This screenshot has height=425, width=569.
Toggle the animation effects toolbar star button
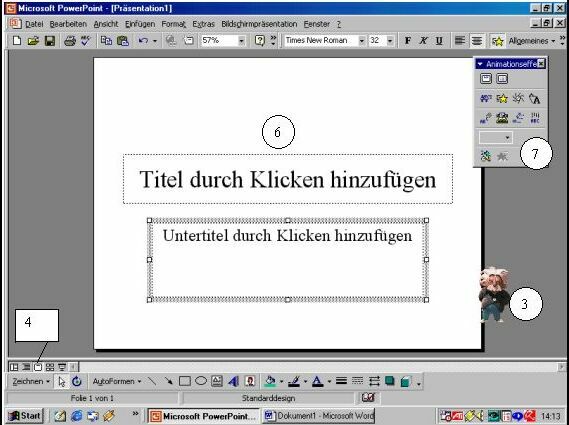(498, 41)
